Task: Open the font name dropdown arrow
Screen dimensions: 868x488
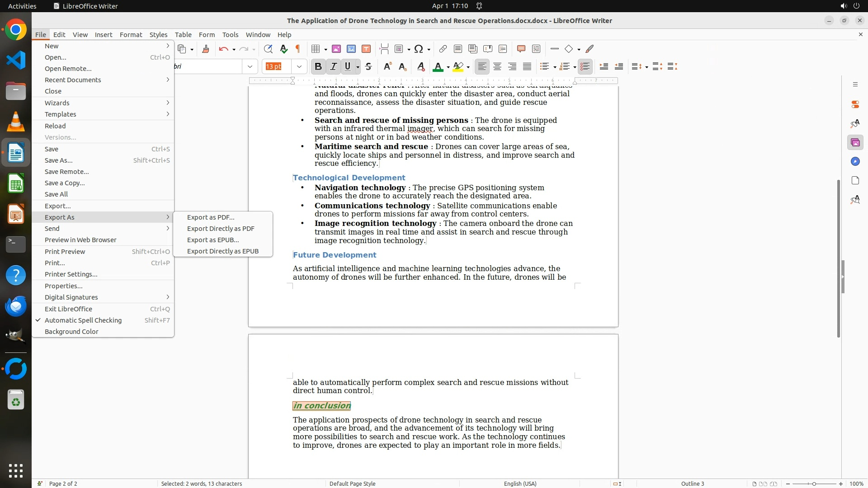Action: (250, 67)
